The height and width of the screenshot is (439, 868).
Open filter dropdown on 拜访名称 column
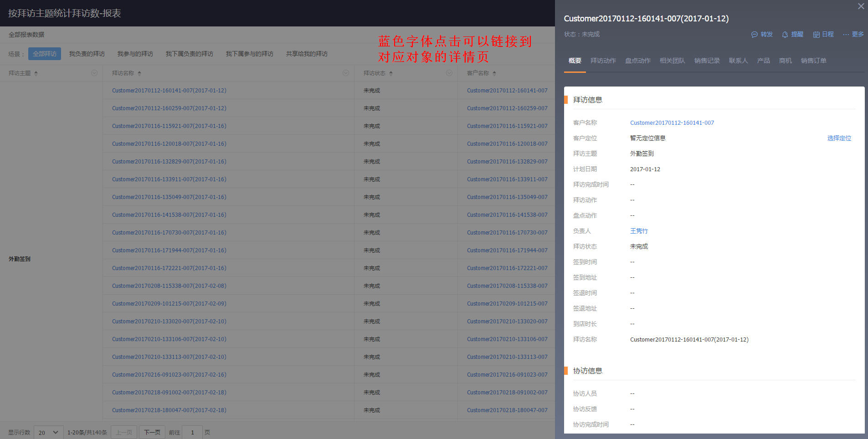coord(346,73)
